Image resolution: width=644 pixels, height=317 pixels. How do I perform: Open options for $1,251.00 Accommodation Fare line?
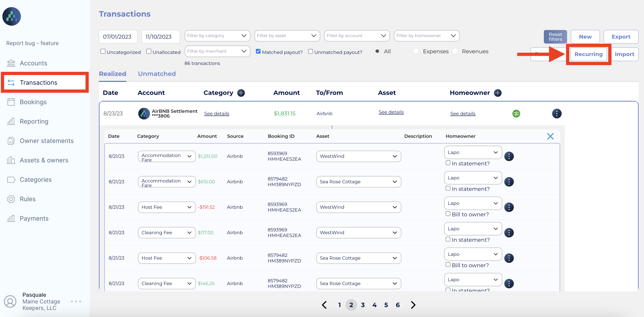click(509, 156)
